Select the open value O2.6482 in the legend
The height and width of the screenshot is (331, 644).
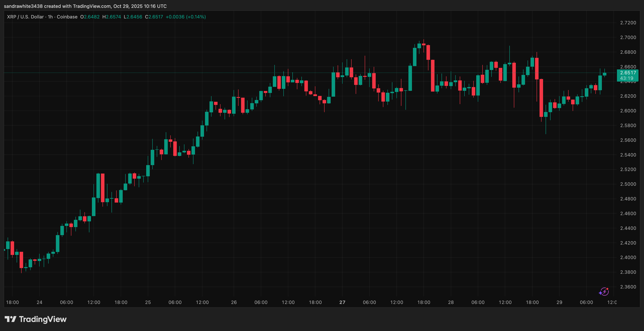(90, 17)
